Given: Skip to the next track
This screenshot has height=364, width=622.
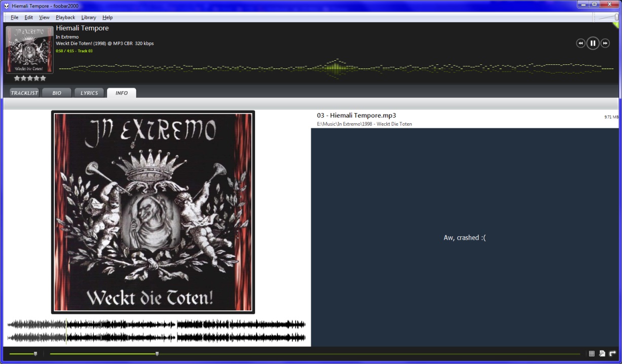Looking at the screenshot, I should click(605, 43).
